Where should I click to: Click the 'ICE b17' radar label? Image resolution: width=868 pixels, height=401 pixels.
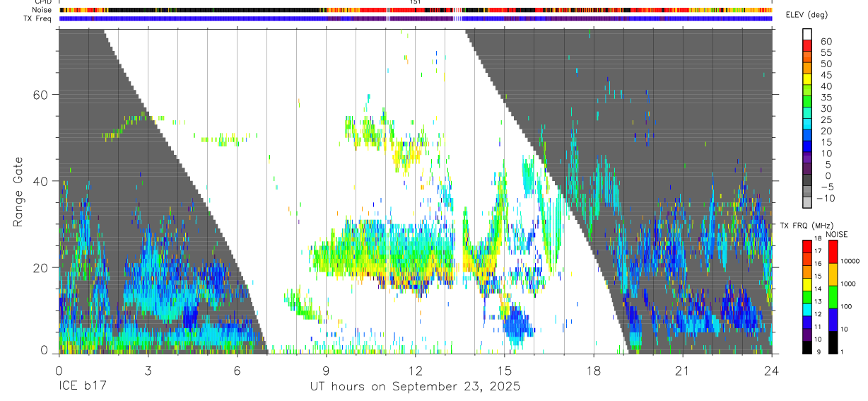tap(81, 387)
